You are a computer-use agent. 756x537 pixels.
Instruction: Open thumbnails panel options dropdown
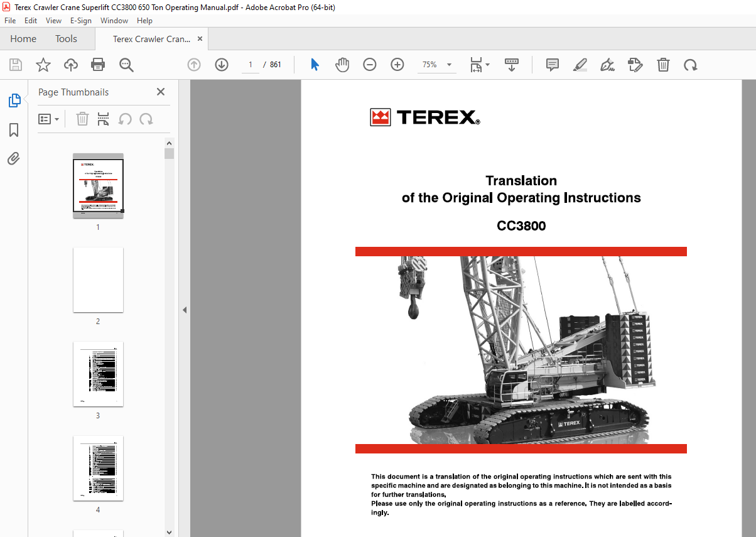48,119
